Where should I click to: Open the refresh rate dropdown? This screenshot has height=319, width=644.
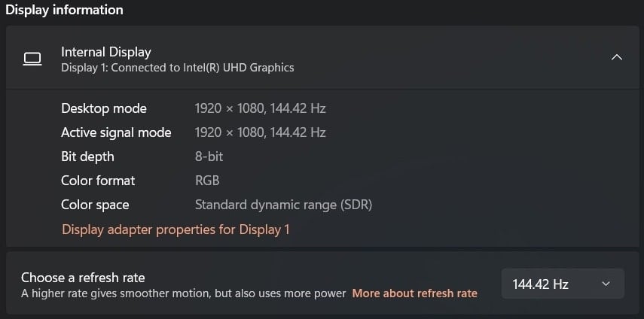[x=563, y=284]
